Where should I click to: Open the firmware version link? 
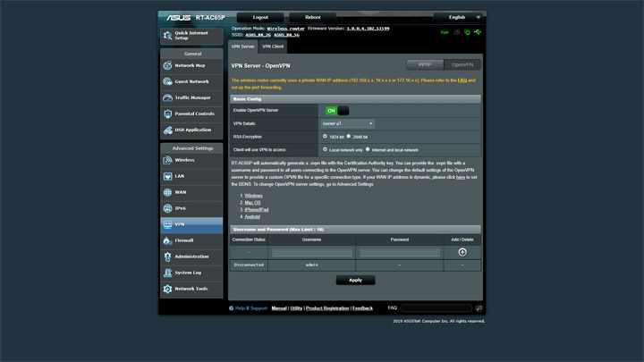point(368,29)
